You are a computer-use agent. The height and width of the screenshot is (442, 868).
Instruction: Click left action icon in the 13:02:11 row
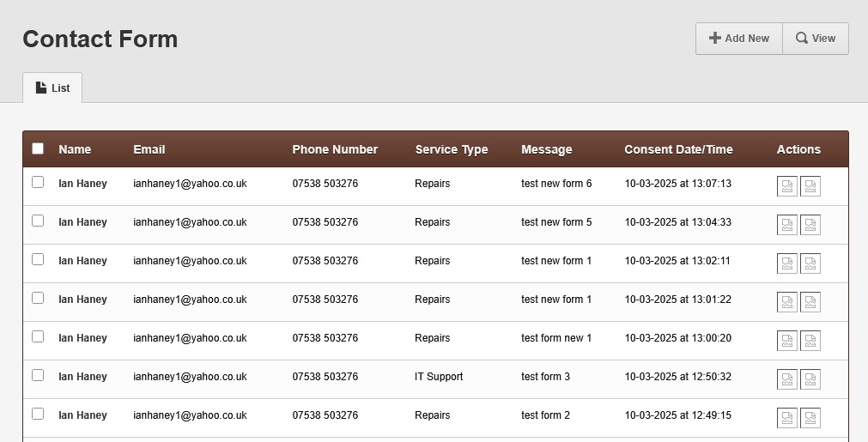pos(787,263)
